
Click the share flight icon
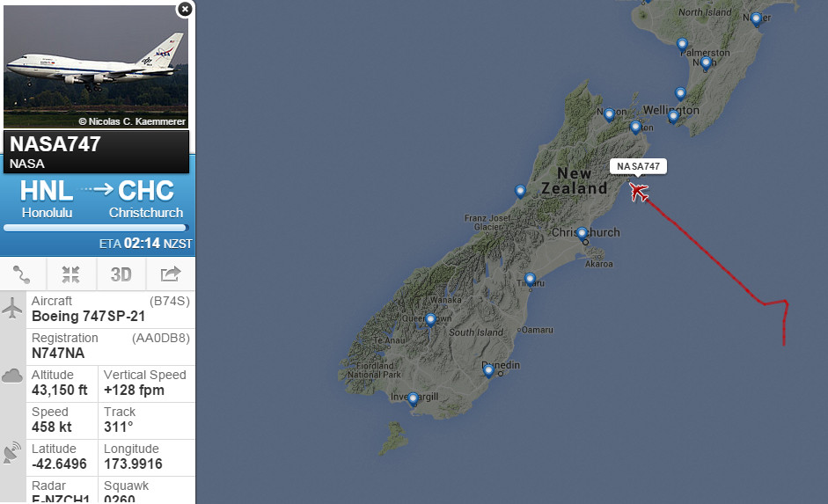pos(170,274)
